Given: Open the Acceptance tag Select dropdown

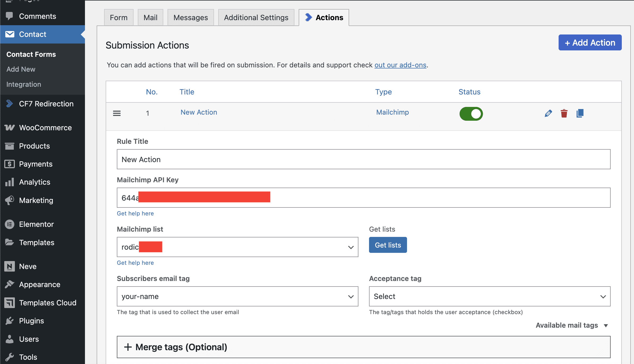Looking at the screenshot, I should coord(490,296).
